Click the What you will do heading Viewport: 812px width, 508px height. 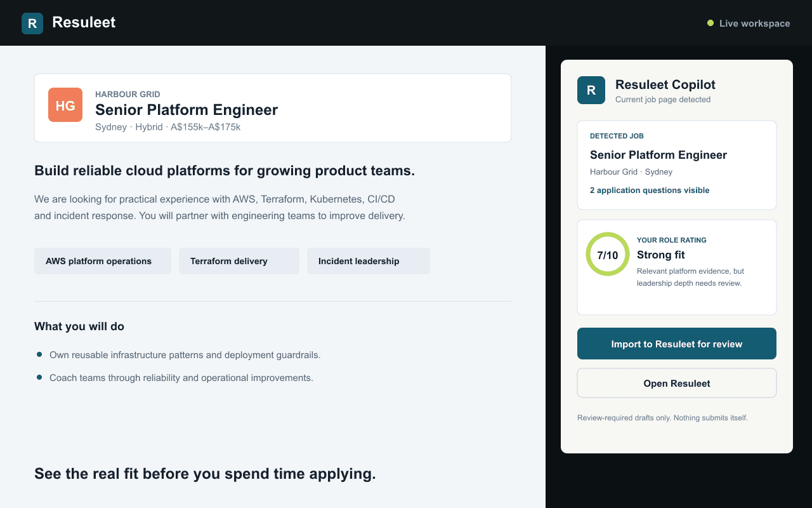[79, 326]
